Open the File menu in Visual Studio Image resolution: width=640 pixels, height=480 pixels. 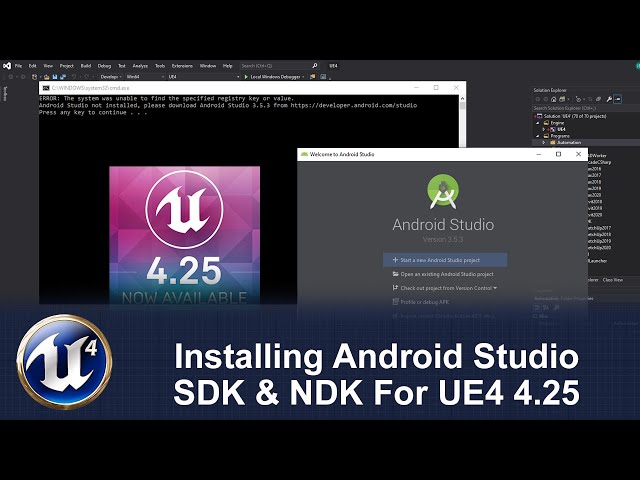click(18, 66)
